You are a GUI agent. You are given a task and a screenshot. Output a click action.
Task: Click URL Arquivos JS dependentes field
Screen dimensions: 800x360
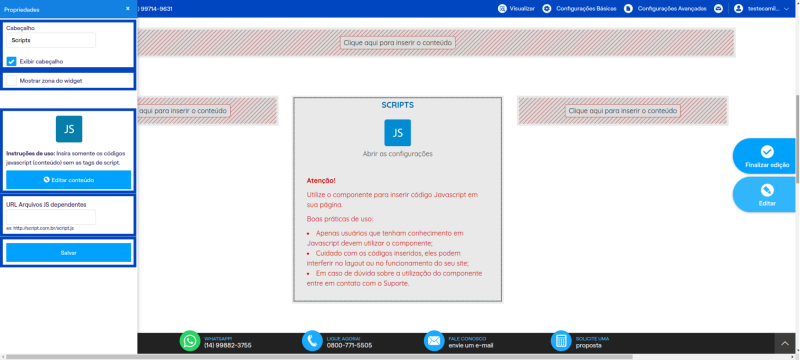coord(51,217)
